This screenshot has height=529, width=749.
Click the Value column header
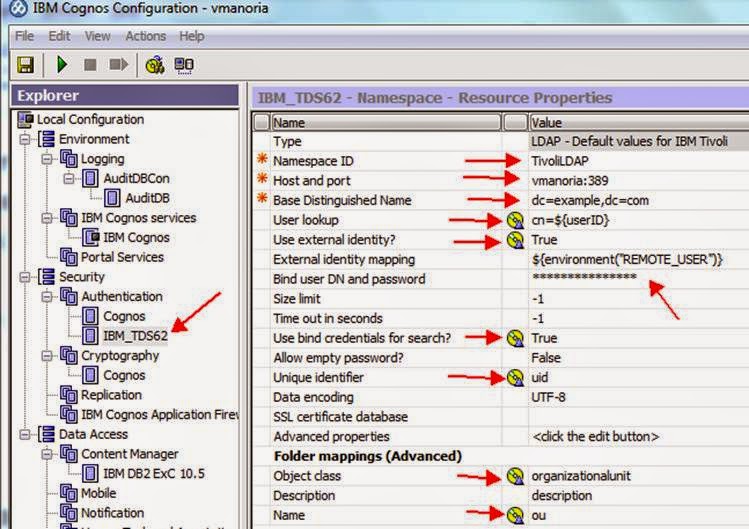(639, 123)
